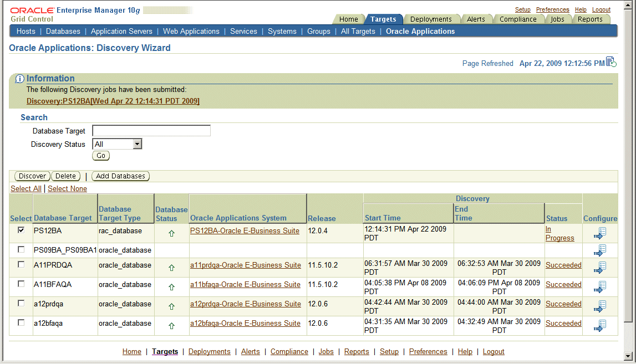Viewport: 636px width, 364px height.
Task: Open the Services subtab
Action: click(243, 31)
